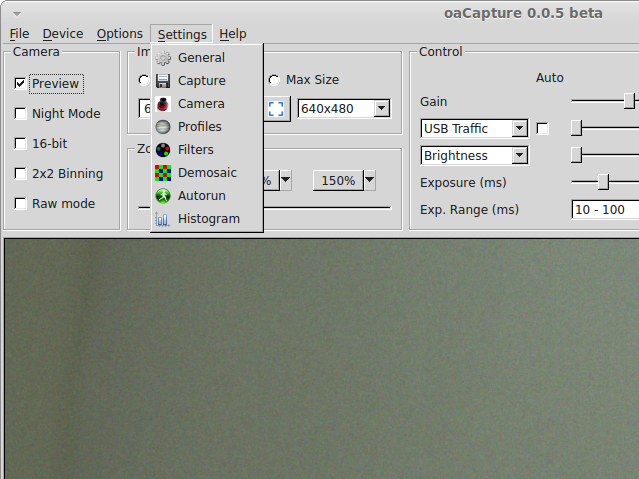The width and height of the screenshot is (639, 479).
Task: Click the Profiles icon in menu
Action: (163, 127)
